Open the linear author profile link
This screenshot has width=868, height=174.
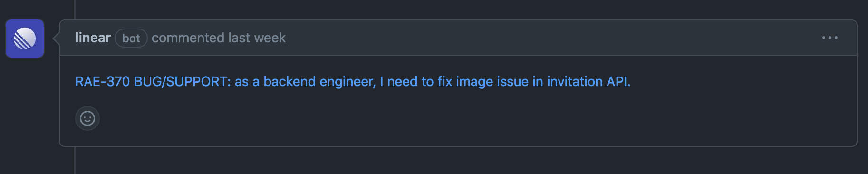93,38
